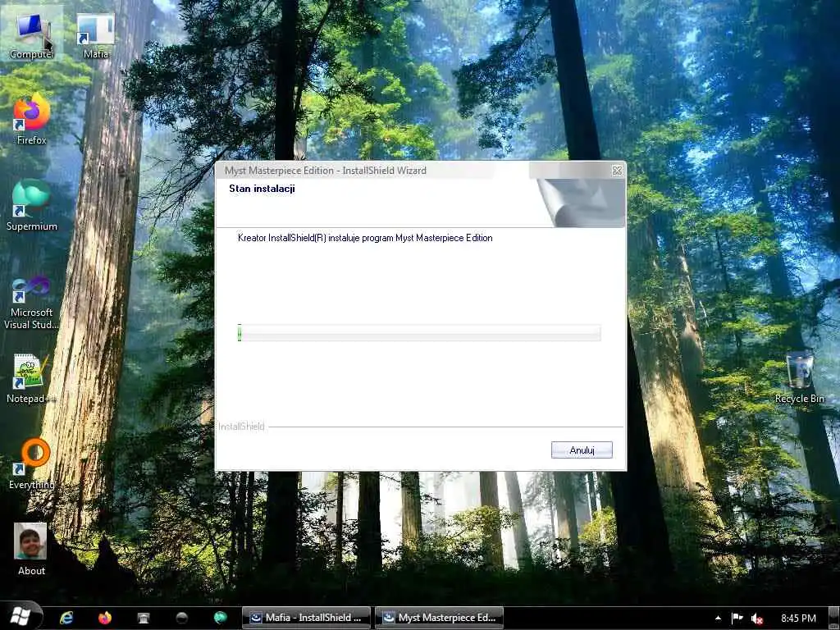Click the Kreator InstallShield(R) instaluje text
Screen dimensions: 840x630
(x=365, y=238)
